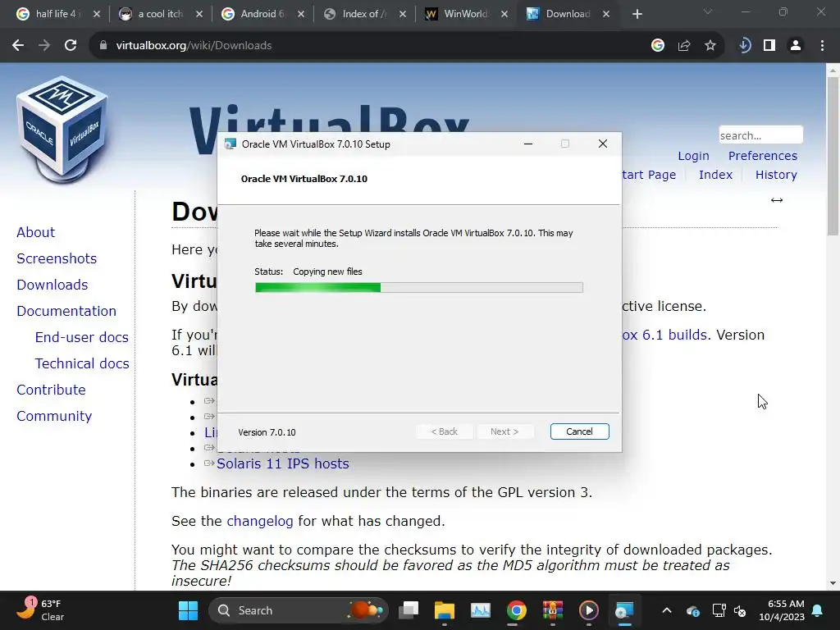
Task: Share this page via share icon
Action: point(684,46)
